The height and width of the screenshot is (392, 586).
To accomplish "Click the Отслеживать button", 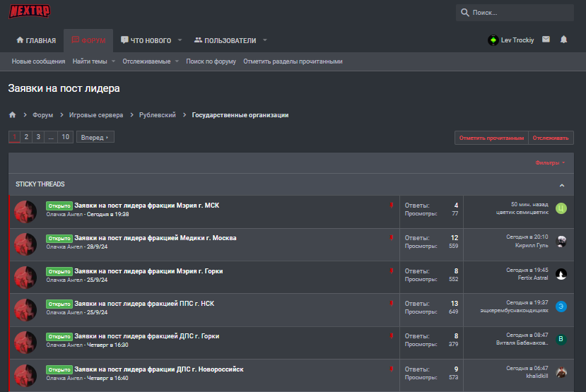I will [x=551, y=138].
